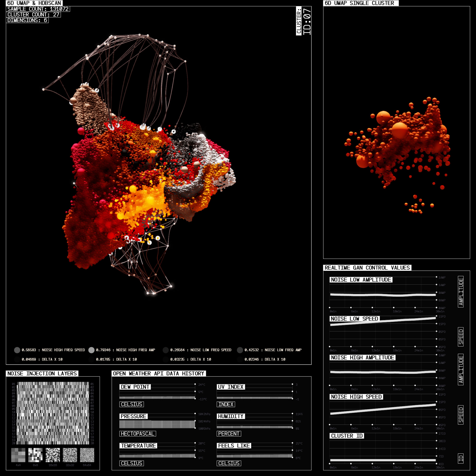Expand the NOISE INJECTION LAYERS panel
This screenshot has height=476, width=476.
point(42,373)
